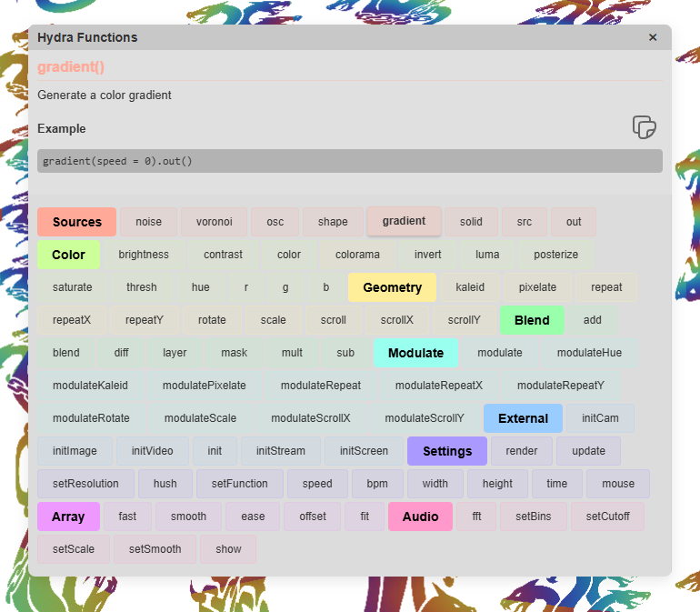Image resolution: width=700 pixels, height=612 pixels.
Task: Choose the modulatePixelate function
Action: [204, 385]
